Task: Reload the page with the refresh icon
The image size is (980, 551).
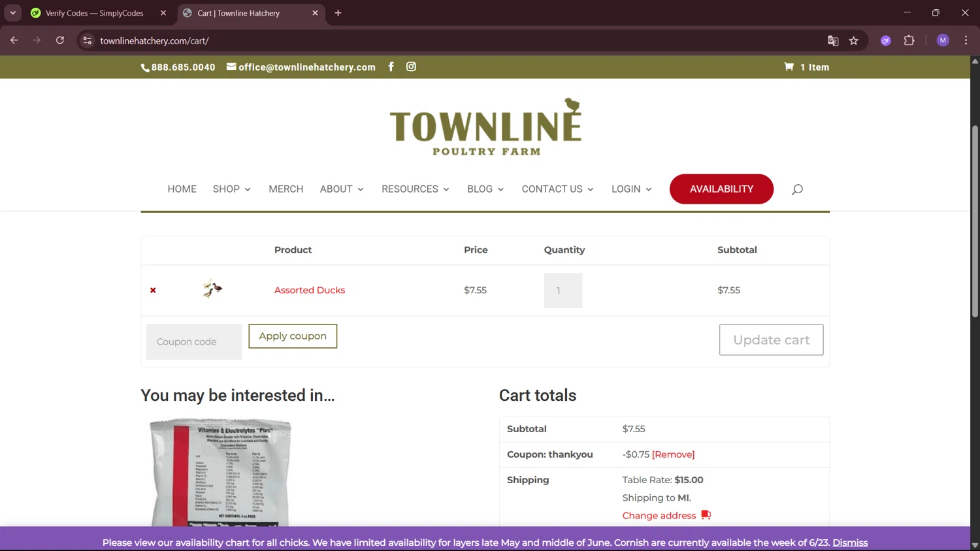Action: pyautogui.click(x=59, y=40)
